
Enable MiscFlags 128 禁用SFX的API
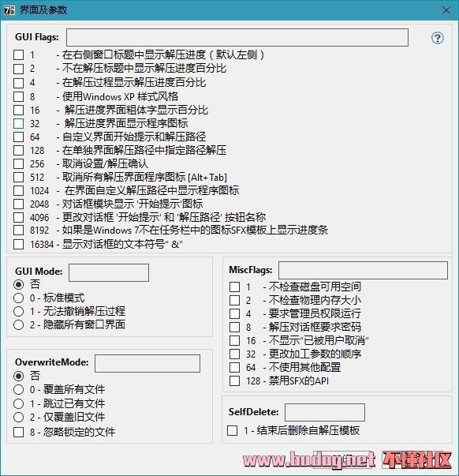pos(234,380)
